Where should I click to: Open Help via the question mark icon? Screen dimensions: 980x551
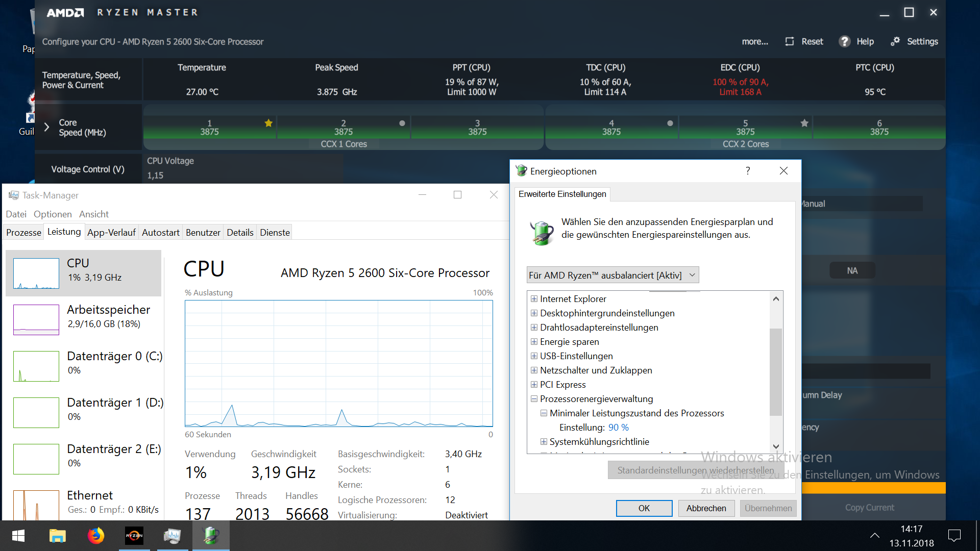845,41
